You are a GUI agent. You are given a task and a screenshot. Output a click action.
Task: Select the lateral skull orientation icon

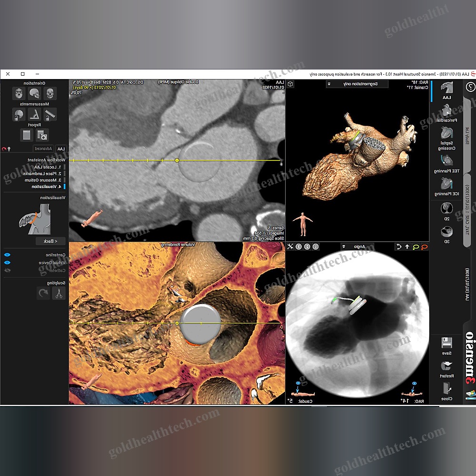pyautogui.click(x=34, y=93)
